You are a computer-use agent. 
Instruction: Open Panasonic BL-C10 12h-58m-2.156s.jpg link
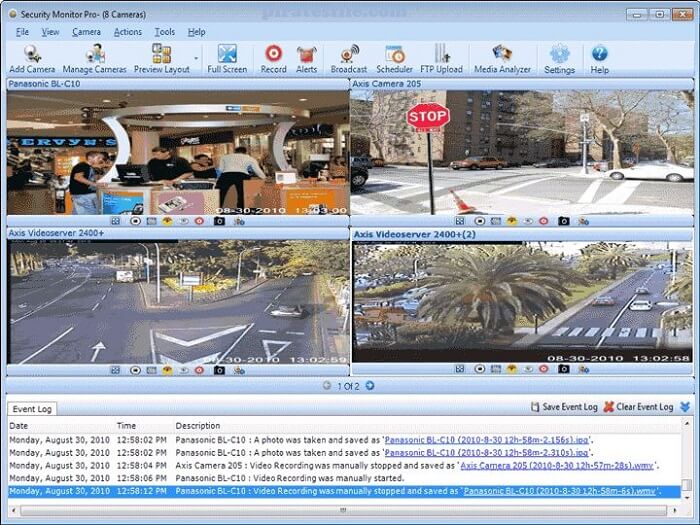pyautogui.click(x=487, y=440)
